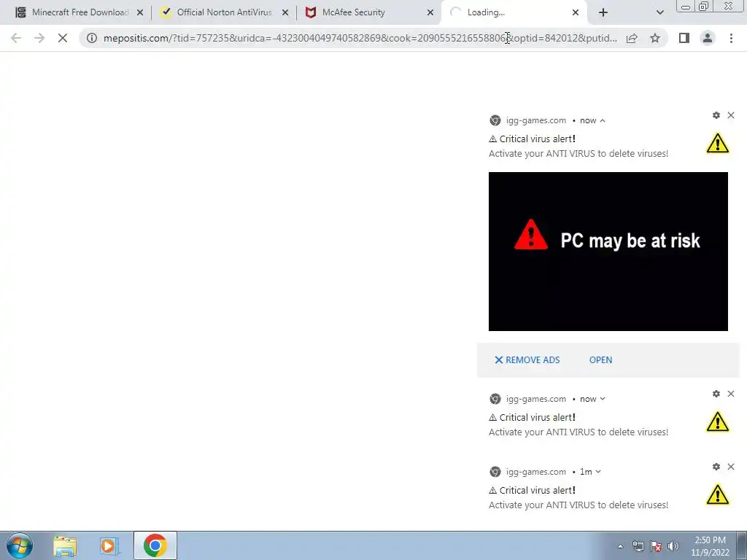Click 'Activate your ANTI VIRUS' text in 1m notification
This screenshot has height=560, width=747.
(578, 505)
